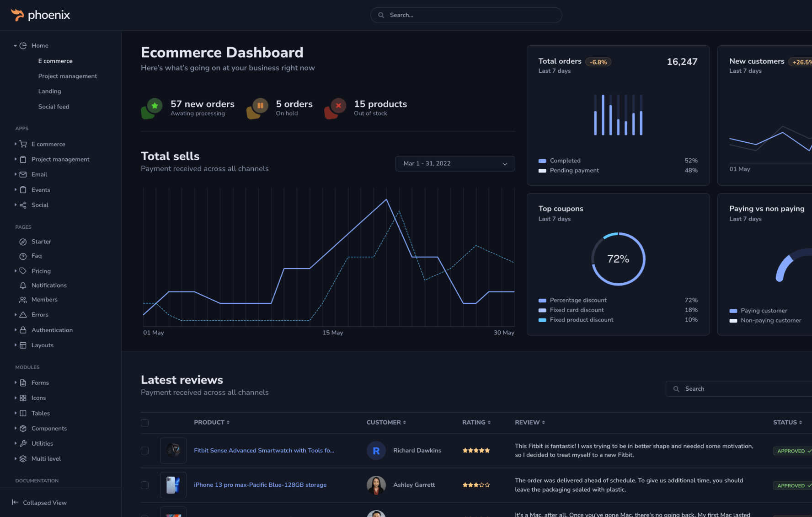Click the Notifications bell icon in sidebar
812x517 pixels.
23,285
